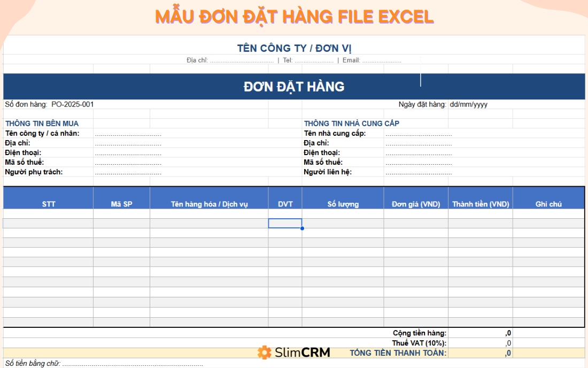
Task: Click the 'Tên công ty / cá nhân:' label
Action: (x=42, y=133)
